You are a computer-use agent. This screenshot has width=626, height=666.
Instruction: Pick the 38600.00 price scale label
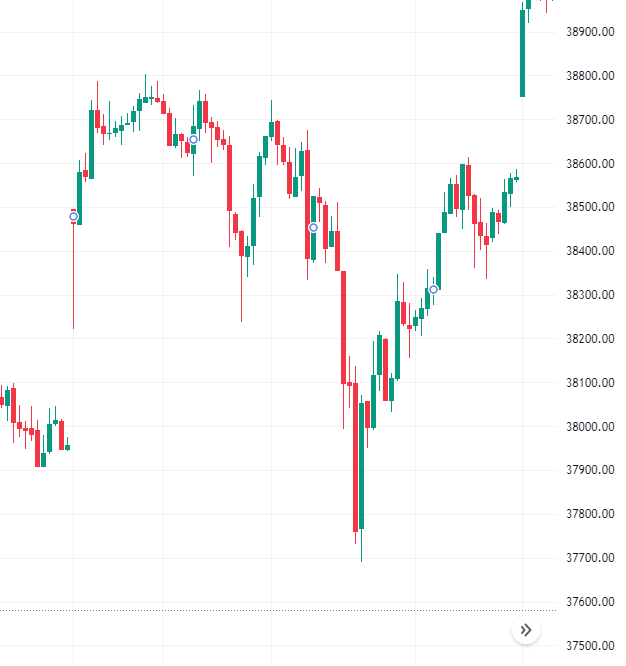(x=589, y=164)
